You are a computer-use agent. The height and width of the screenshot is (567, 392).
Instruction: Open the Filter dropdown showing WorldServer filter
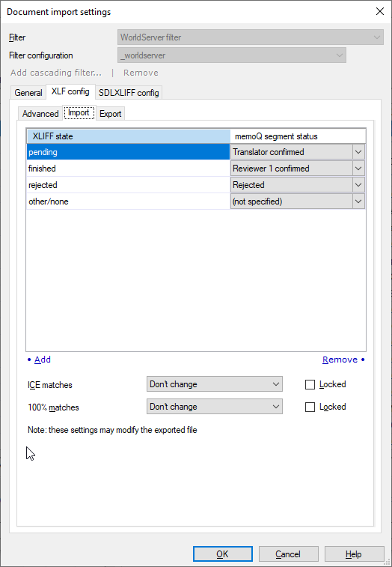pyautogui.click(x=251, y=37)
